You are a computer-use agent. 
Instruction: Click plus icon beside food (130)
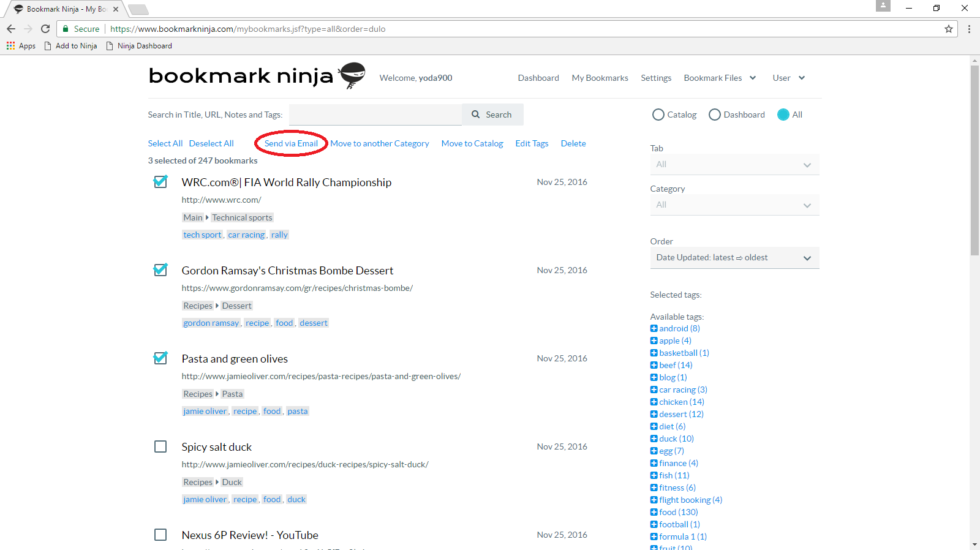click(654, 512)
